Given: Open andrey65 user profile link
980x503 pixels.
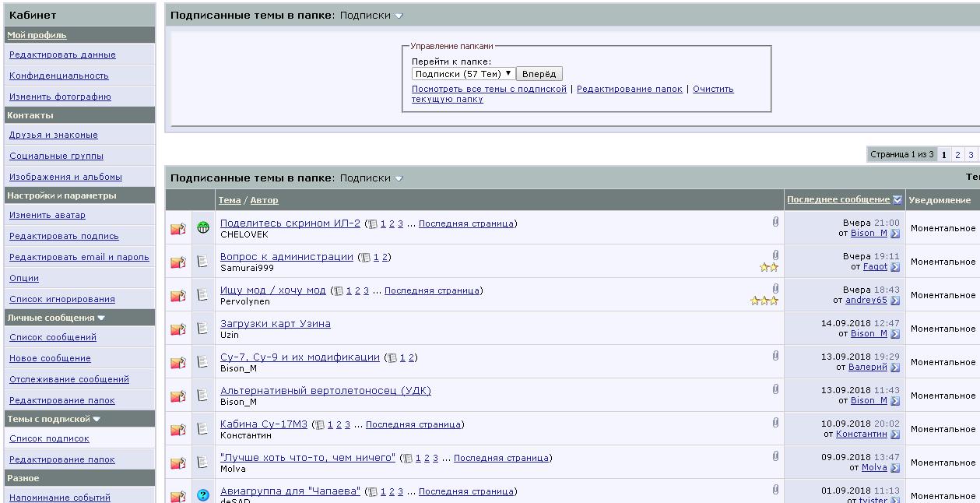Looking at the screenshot, I should (866, 301).
